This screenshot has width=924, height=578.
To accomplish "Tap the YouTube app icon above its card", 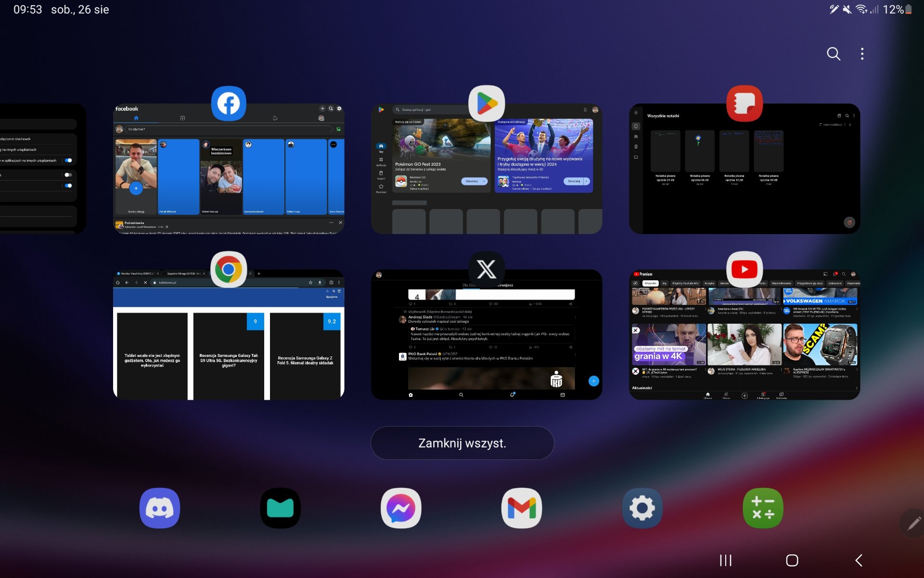I will 744,269.
